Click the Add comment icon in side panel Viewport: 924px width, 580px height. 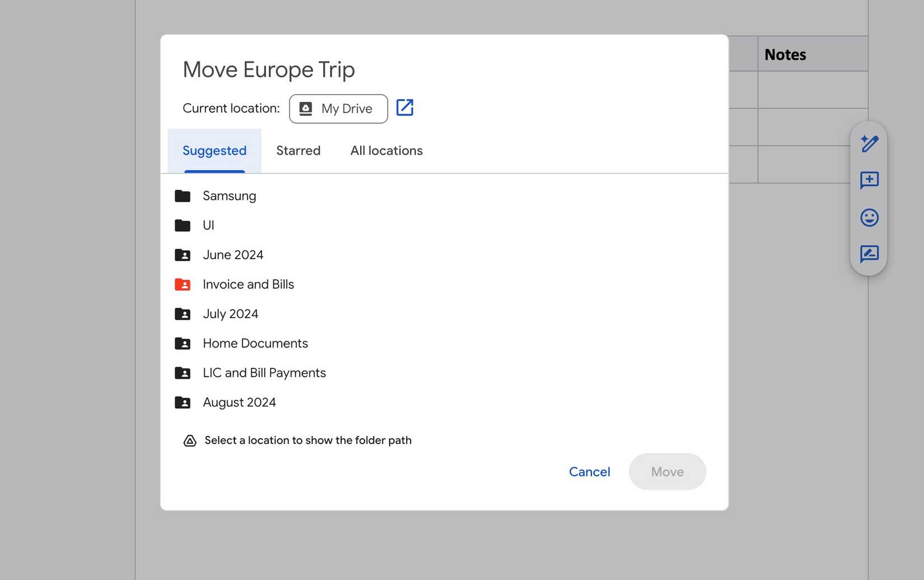coord(869,180)
